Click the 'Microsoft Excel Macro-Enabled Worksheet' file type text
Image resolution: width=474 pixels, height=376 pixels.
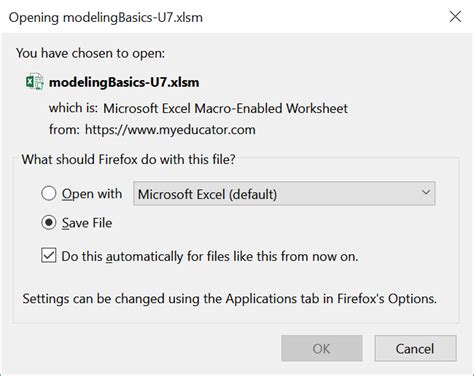click(x=225, y=108)
